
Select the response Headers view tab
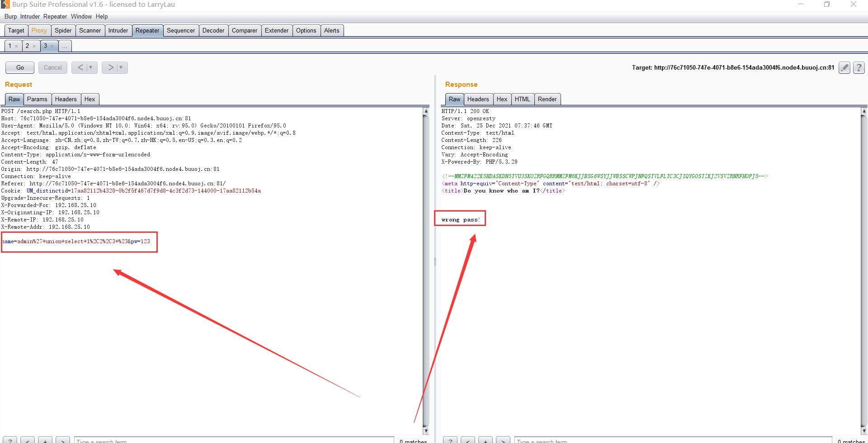coord(478,99)
